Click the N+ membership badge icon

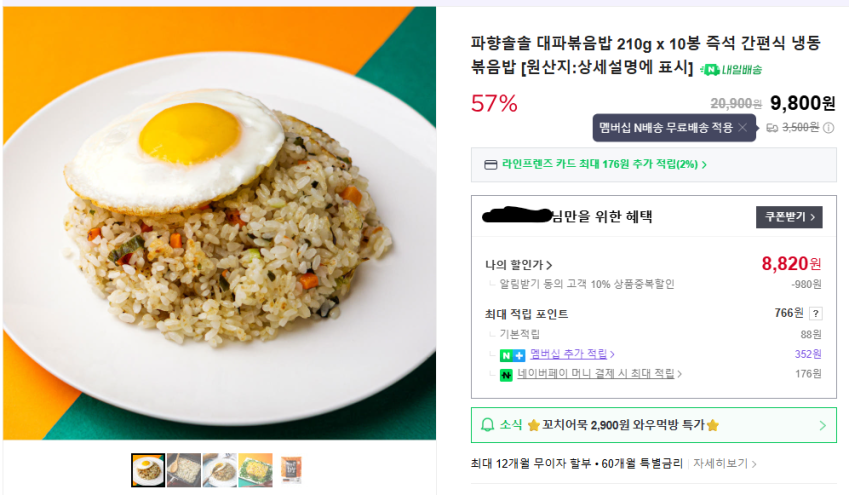512,354
